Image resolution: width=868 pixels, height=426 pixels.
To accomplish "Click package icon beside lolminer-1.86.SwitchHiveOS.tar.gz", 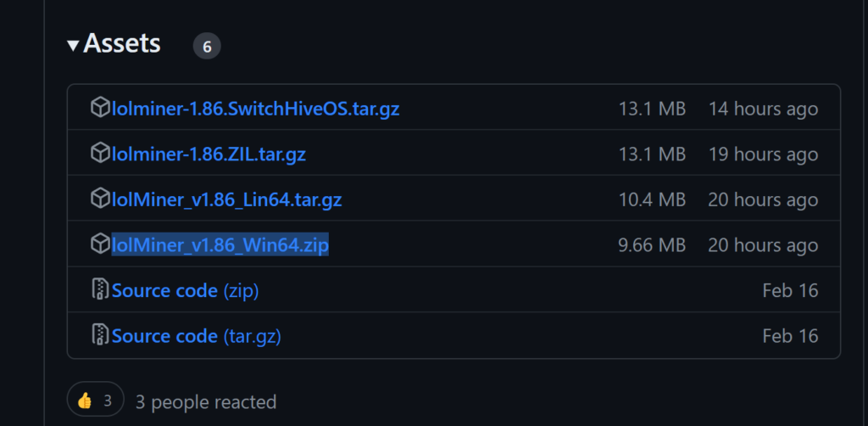I will tap(100, 109).
